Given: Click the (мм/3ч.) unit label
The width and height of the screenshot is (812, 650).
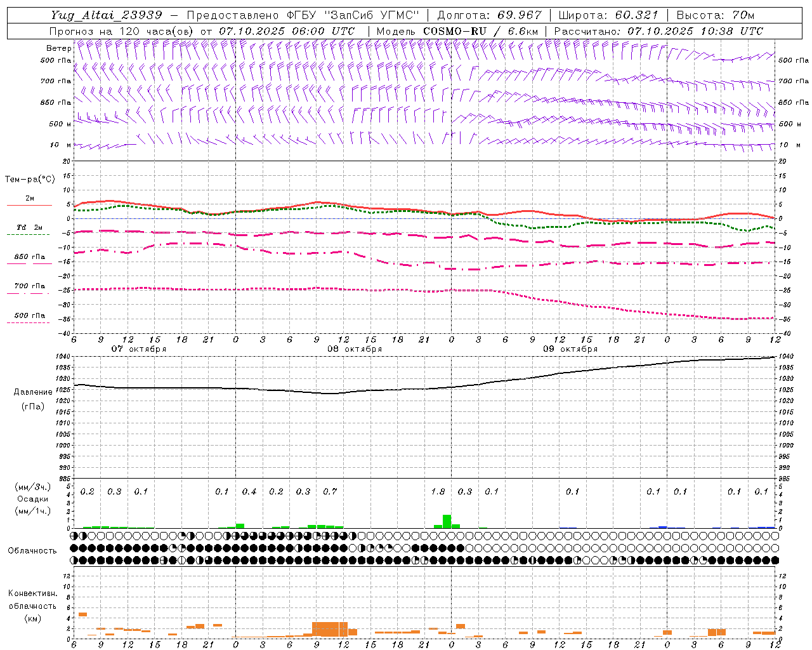Looking at the screenshot, I should (32, 487).
